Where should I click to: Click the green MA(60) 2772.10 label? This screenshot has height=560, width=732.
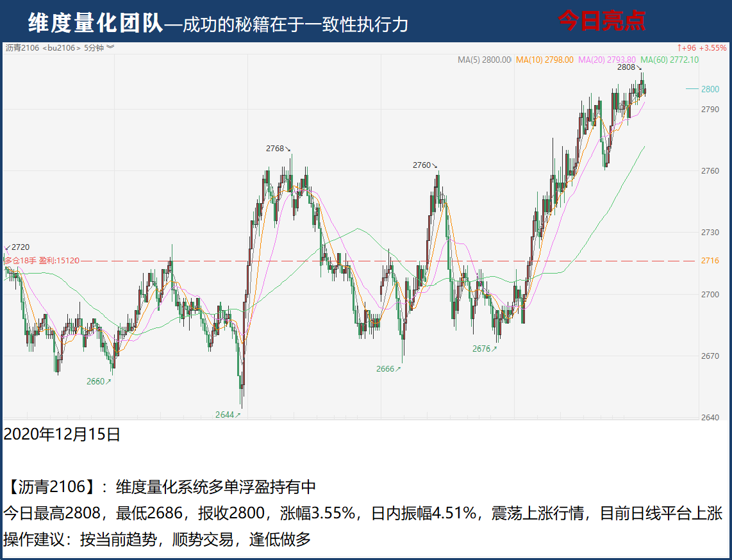pyautogui.click(x=669, y=60)
